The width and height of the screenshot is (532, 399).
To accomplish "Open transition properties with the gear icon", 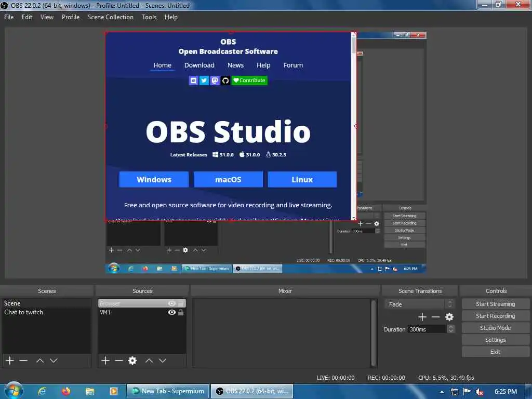I will pos(449,317).
